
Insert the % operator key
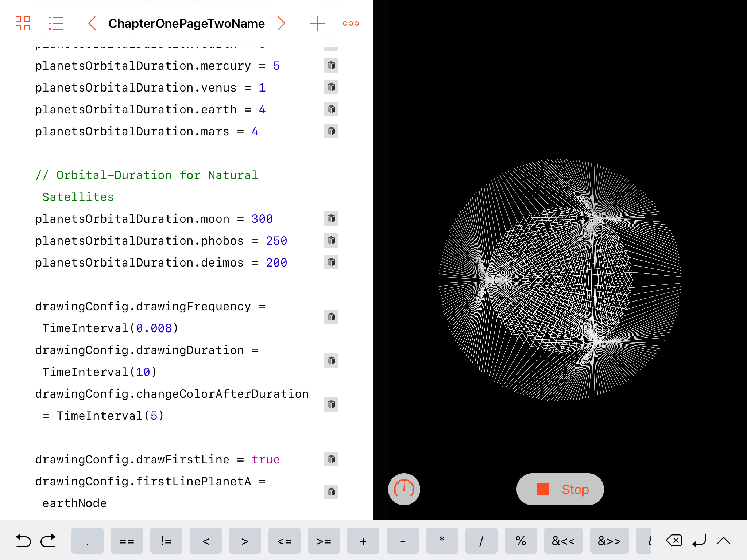[521, 541]
